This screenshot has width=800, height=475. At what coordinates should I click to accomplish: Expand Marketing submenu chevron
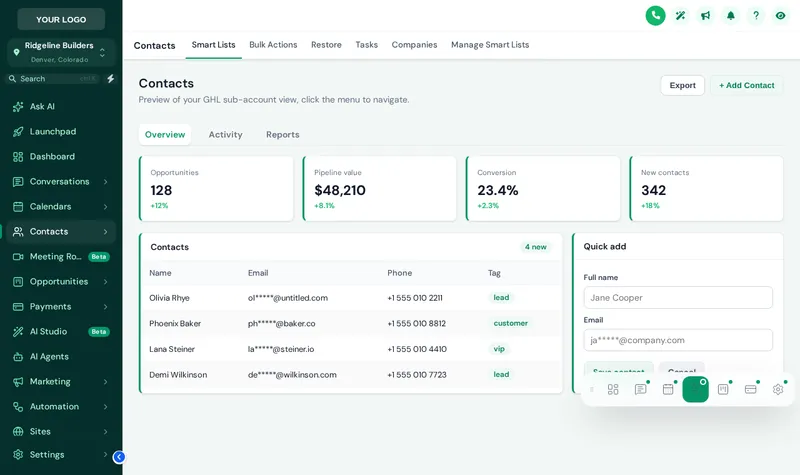tap(105, 382)
